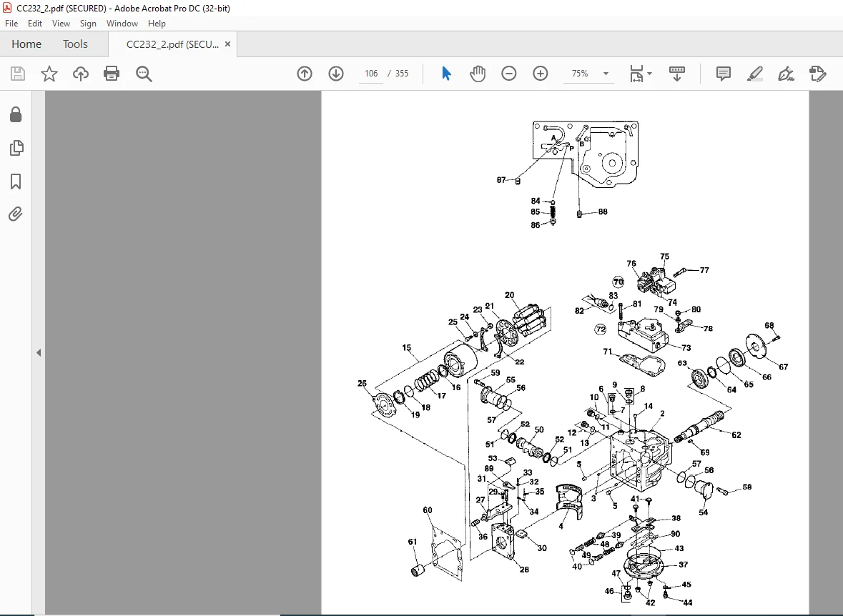
Task: Expand the page fit options arrow
Action: click(x=650, y=74)
